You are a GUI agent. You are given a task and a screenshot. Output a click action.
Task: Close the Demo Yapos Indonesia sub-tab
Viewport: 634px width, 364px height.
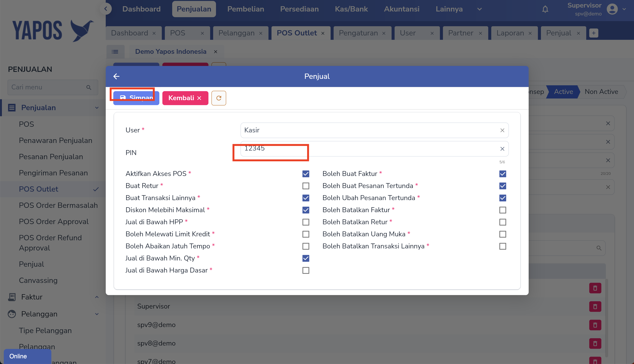[x=215, y=52]
